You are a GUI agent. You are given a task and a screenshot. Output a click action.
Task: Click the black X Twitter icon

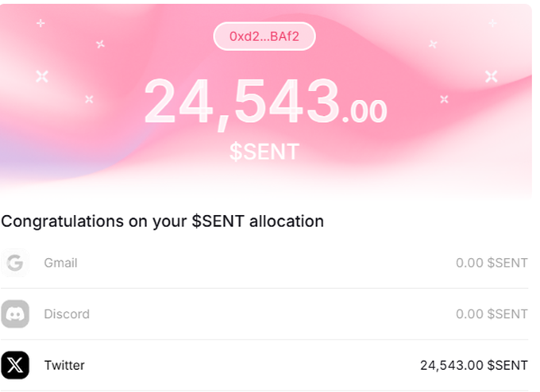pos(15,365)
